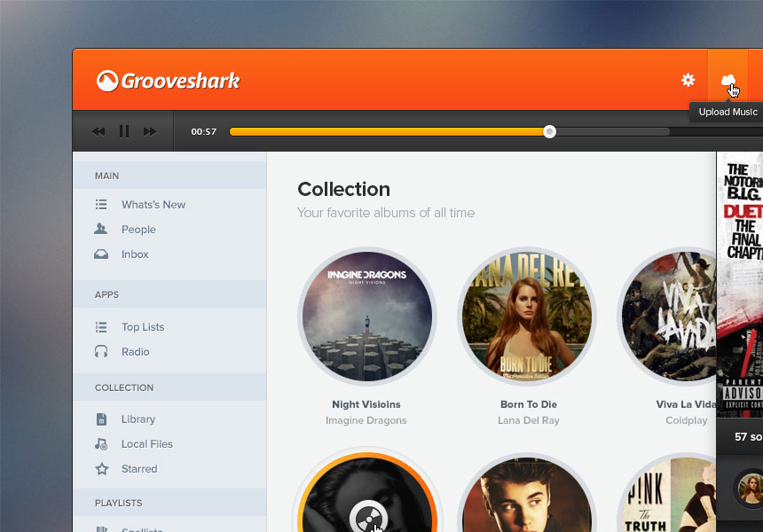Click the Imagine Dragons artist link
This screenshot has height=532, width=763.
pos(366,420)
